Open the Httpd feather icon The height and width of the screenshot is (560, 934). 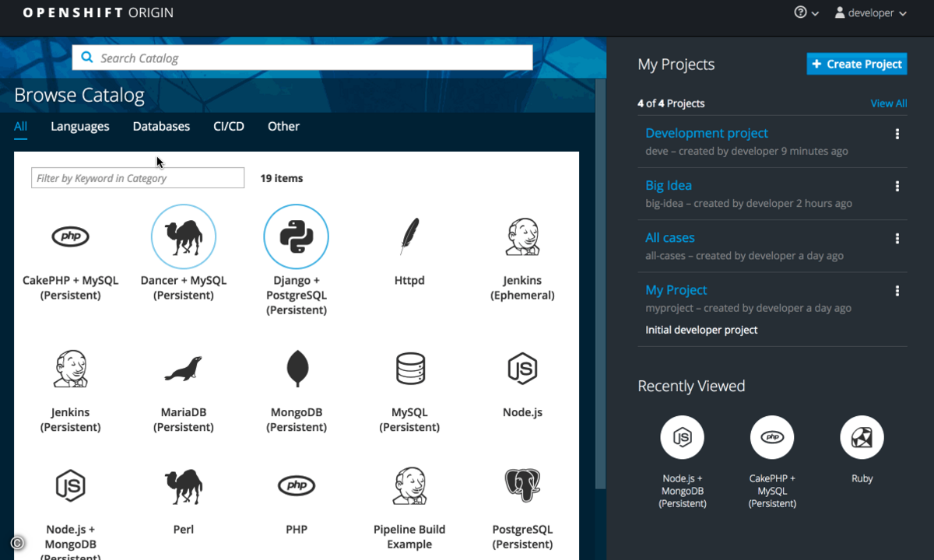409,236
